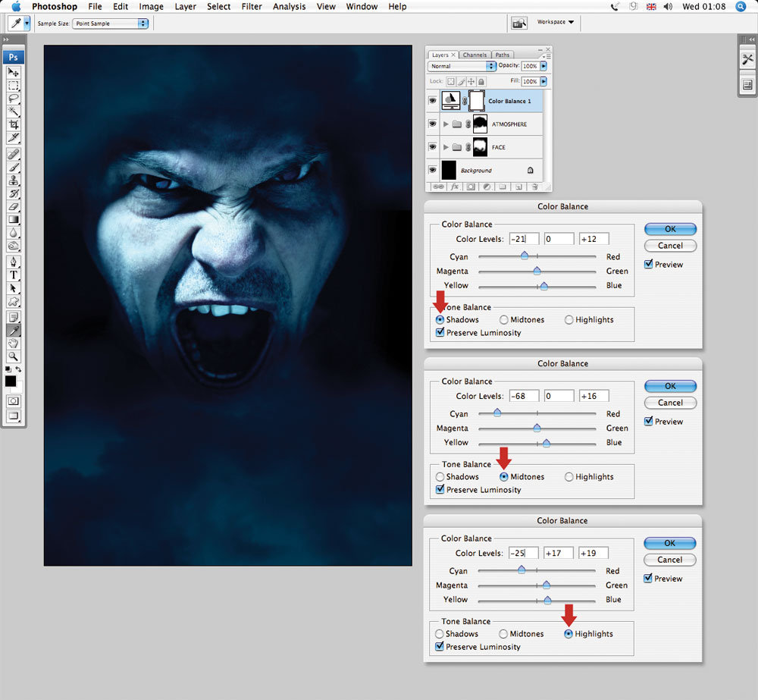Click the Cyan-Red slider in the Shadows-selected dialog

point(537,256)
